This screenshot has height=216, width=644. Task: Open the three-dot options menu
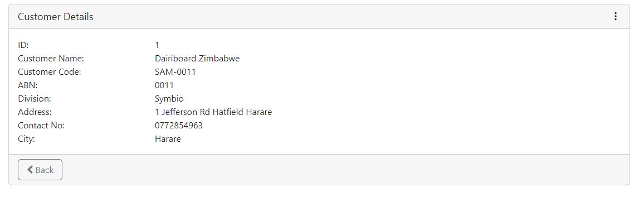(615, 16)
